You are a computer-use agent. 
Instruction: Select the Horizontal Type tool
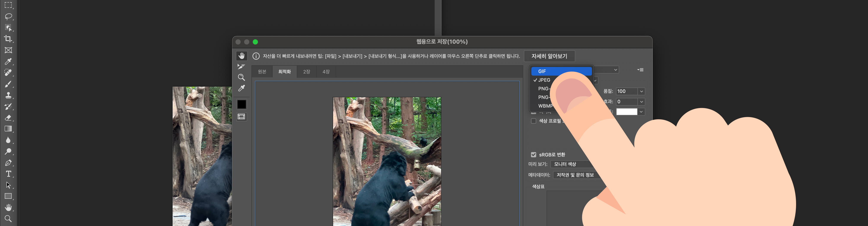8,174
